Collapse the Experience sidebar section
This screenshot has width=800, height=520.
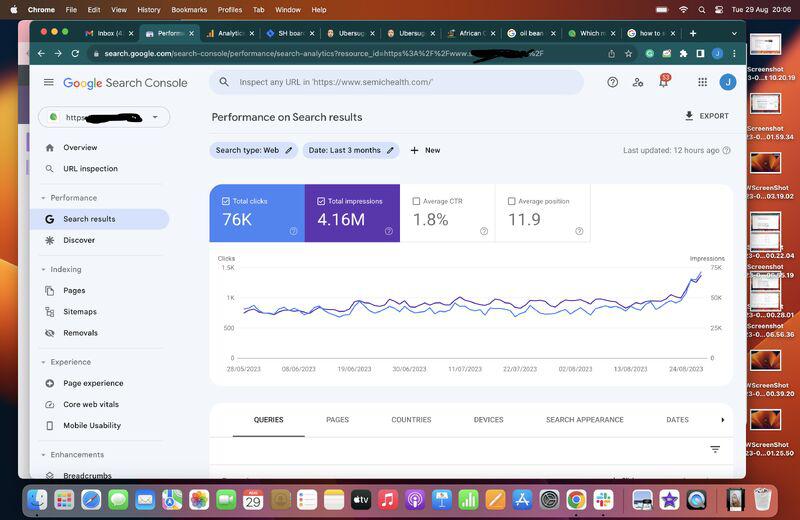[x=44, y=362]
